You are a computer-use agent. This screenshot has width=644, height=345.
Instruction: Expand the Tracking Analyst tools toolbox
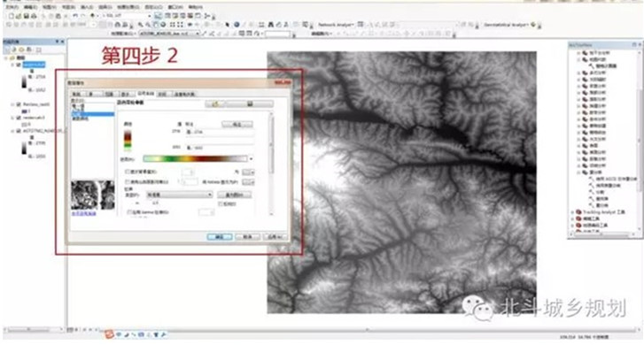coord(573,212)
